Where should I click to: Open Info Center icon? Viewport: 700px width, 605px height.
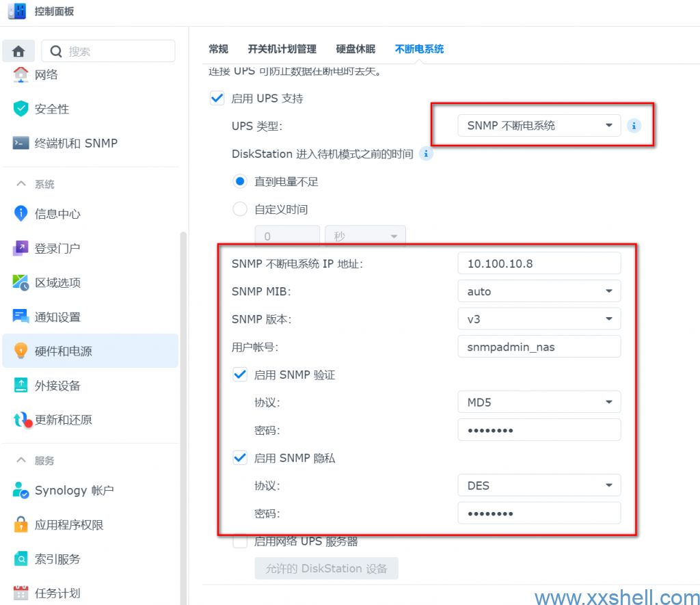21,214
